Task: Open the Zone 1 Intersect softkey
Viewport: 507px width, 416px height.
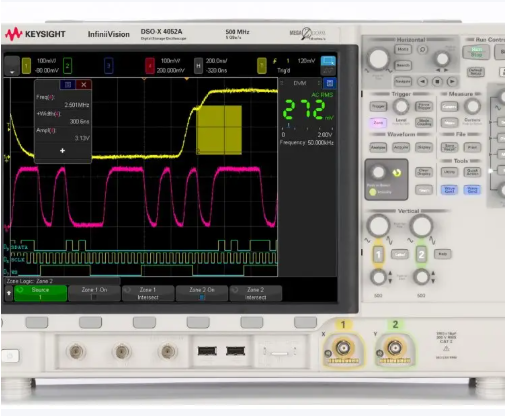Action: pyautogui.click(x=148, y=293)
